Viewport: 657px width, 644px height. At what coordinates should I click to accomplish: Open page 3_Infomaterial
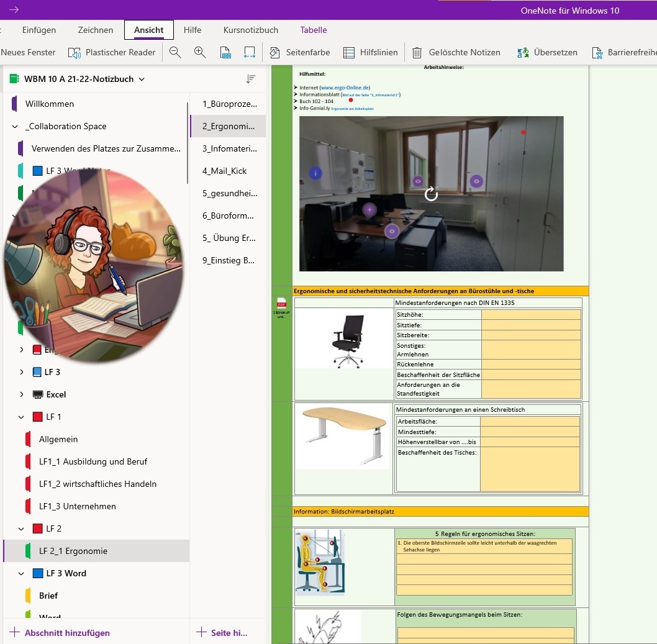(228, 148)
